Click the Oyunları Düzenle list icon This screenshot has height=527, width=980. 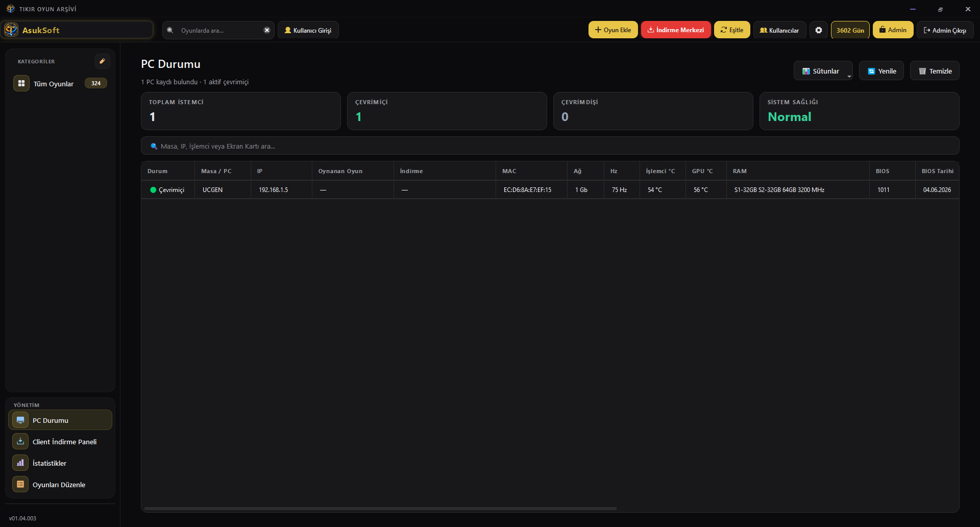[20, 484]
